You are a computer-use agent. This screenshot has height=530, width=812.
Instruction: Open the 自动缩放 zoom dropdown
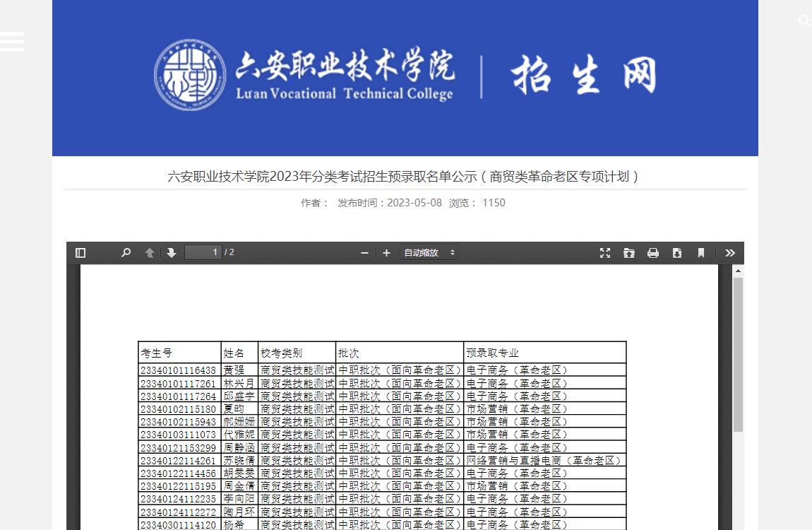[429, 253]
